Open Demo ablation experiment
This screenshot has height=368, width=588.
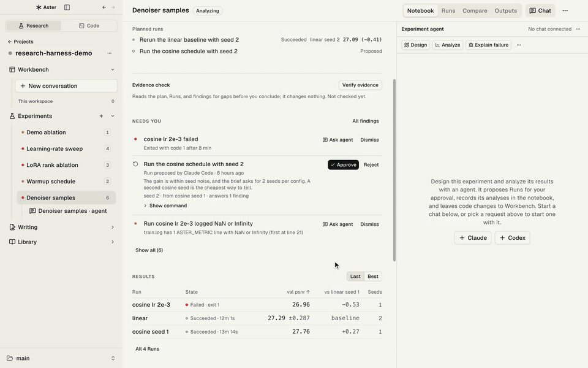coord(66,132)
